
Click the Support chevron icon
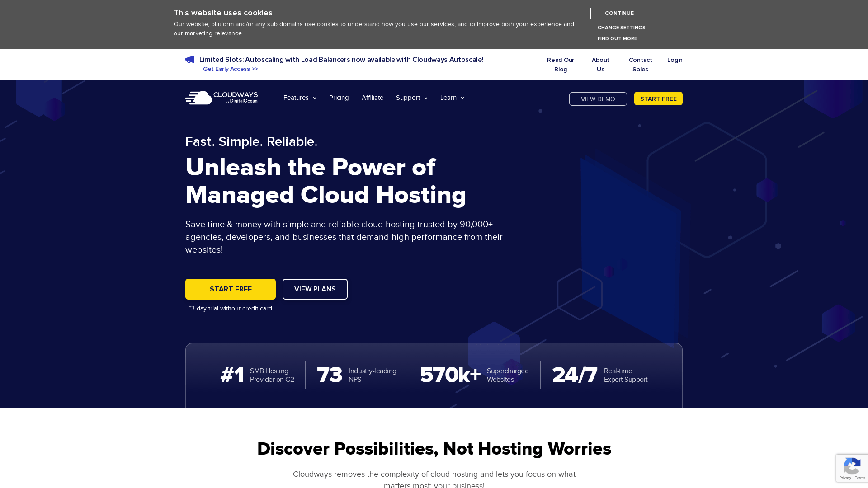[x=425, y=98]
